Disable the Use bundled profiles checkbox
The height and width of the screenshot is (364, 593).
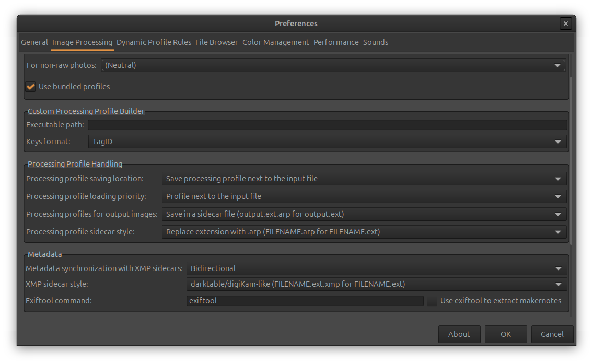pos(31,87)
